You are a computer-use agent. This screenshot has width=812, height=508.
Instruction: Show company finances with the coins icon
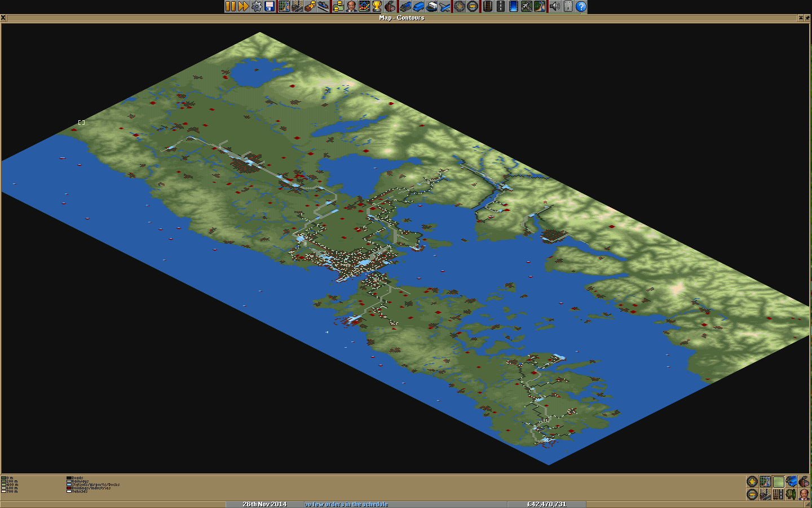tap(339, 6)
